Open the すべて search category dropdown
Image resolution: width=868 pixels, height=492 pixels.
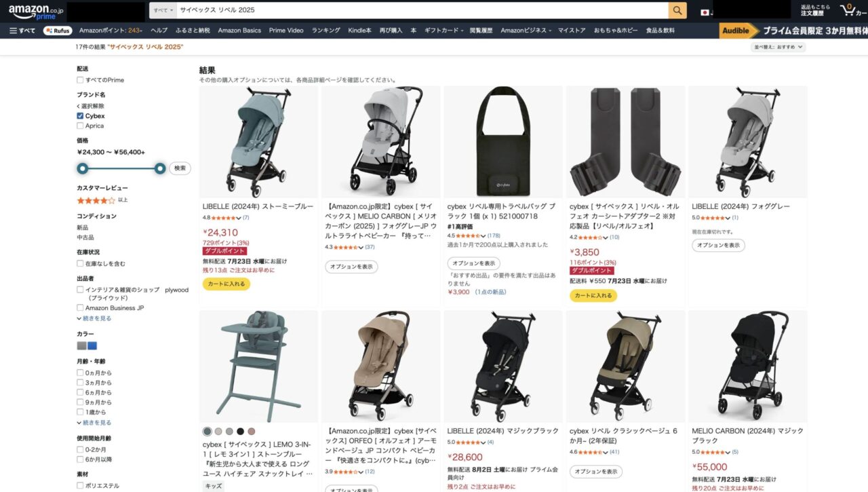point(163,10)
